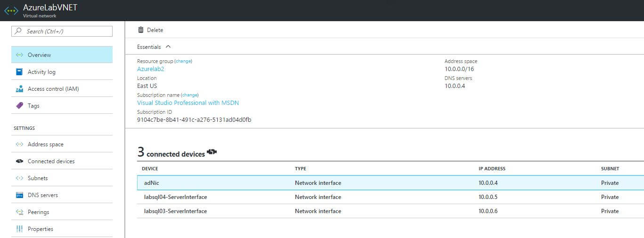Screen dimensions: 644x238
Task: Click the connected devices plug icon beside heading
Action: [212, 152]
